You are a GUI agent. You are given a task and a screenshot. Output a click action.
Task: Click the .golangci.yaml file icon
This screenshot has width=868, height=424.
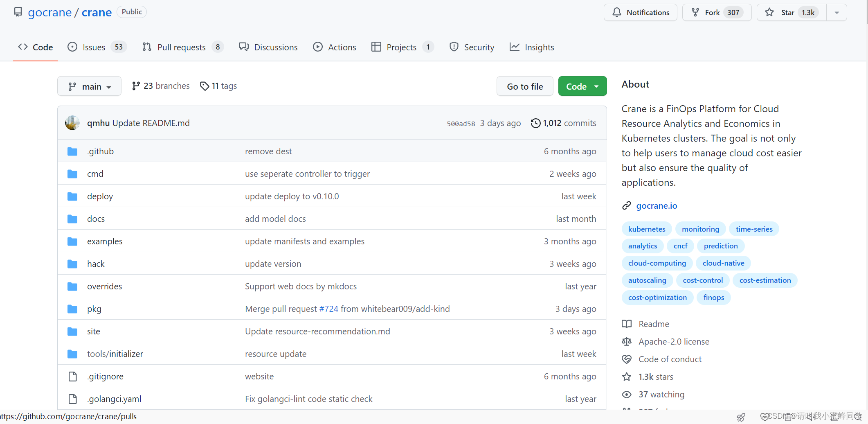coord(72,399)
